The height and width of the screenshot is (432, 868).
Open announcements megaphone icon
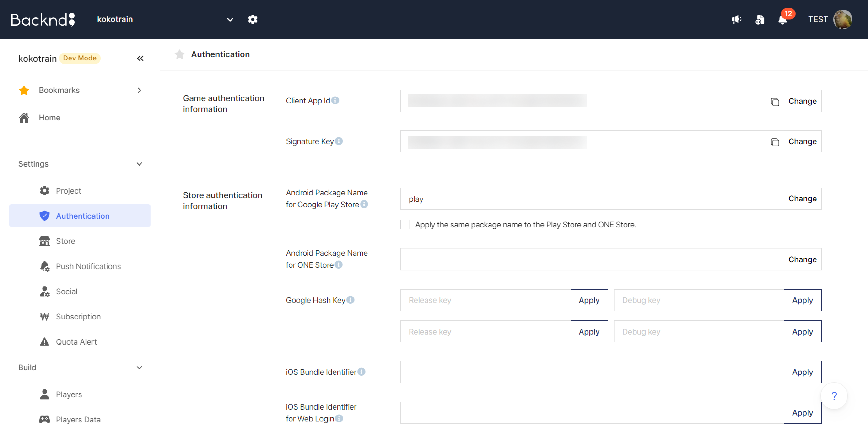click(737, 20)
